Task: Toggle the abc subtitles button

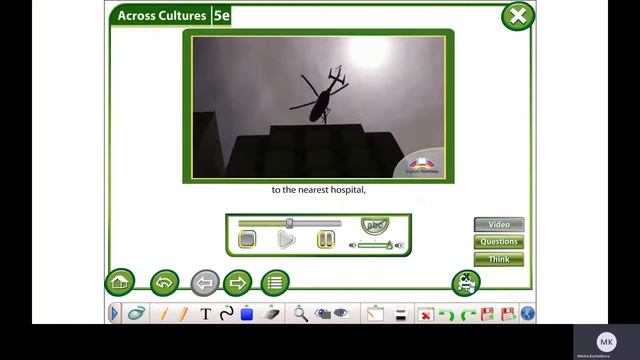Action: click(375, 225)
